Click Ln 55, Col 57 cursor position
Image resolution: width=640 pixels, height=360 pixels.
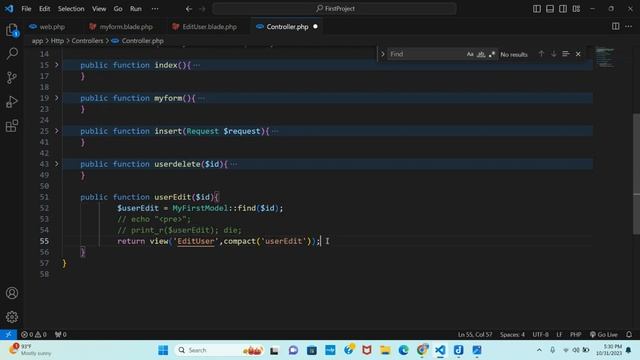[475, 334]
